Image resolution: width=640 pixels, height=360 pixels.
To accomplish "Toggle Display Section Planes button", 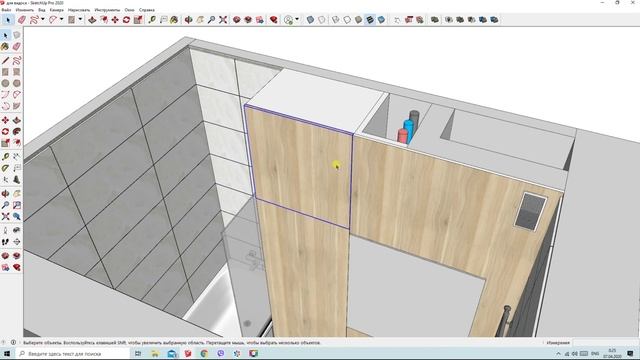I will pos(409,20).
